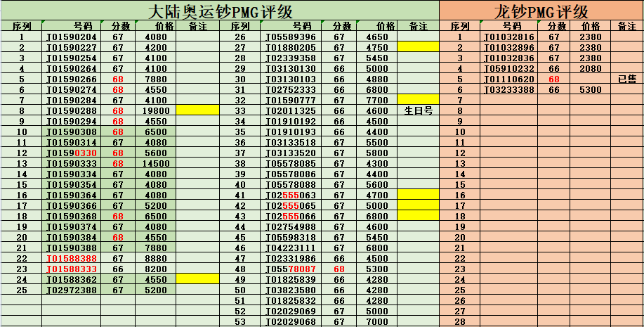This screenshot has height=327, width=644.
Task: Click serial number T02555066
Action: (x=291, y=217)
